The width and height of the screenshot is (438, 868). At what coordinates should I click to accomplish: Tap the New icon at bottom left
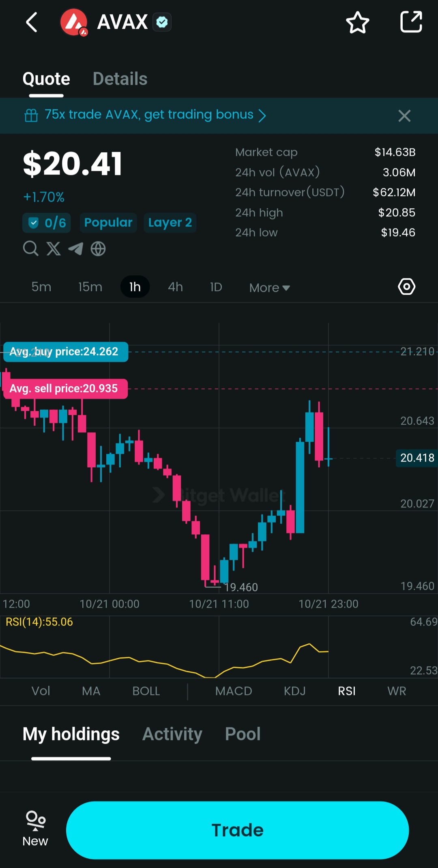pos(35,829)
